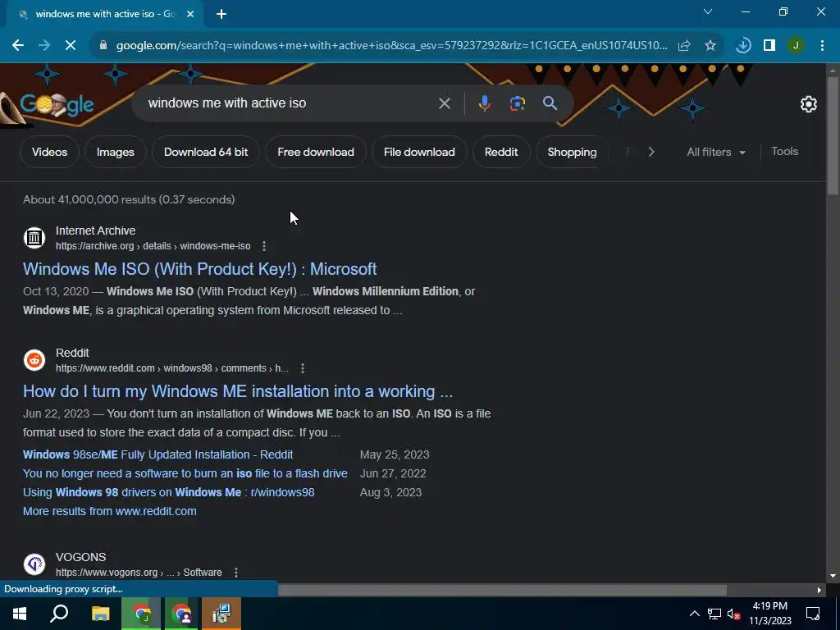Viewport: 840px width, 630px height.
Task: Click the VOGONS site favicon
Action: [34, 564]
